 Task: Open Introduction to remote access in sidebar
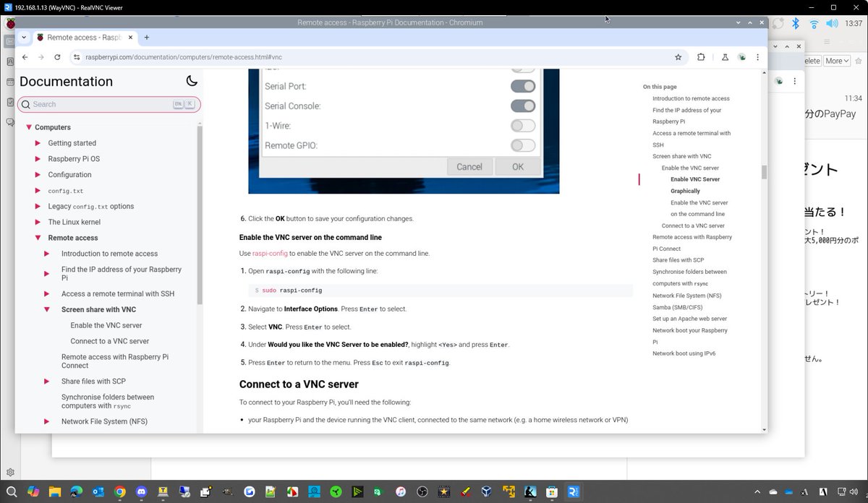(109, 254)
